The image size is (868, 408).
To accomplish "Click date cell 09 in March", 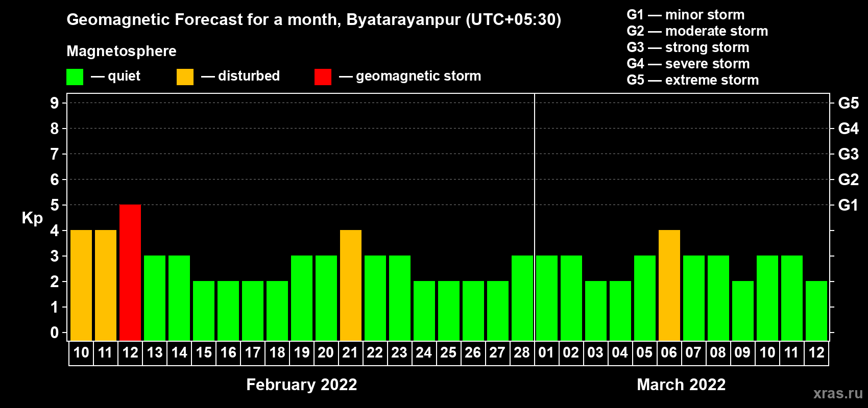I will coord(743,353).
